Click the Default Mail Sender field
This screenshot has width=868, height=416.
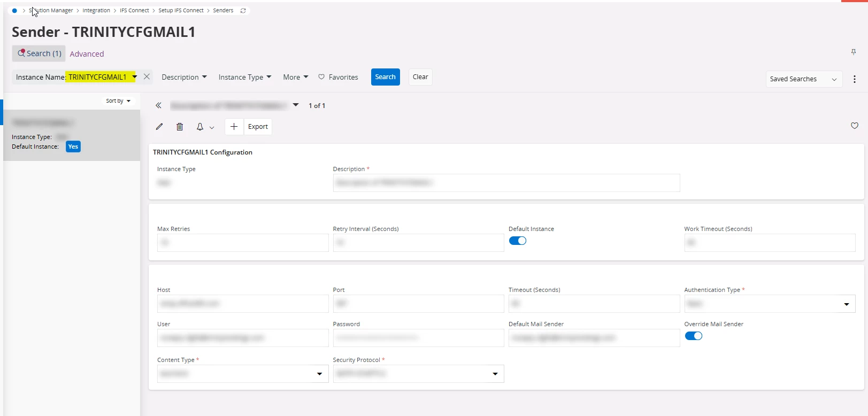pos(594,338)
